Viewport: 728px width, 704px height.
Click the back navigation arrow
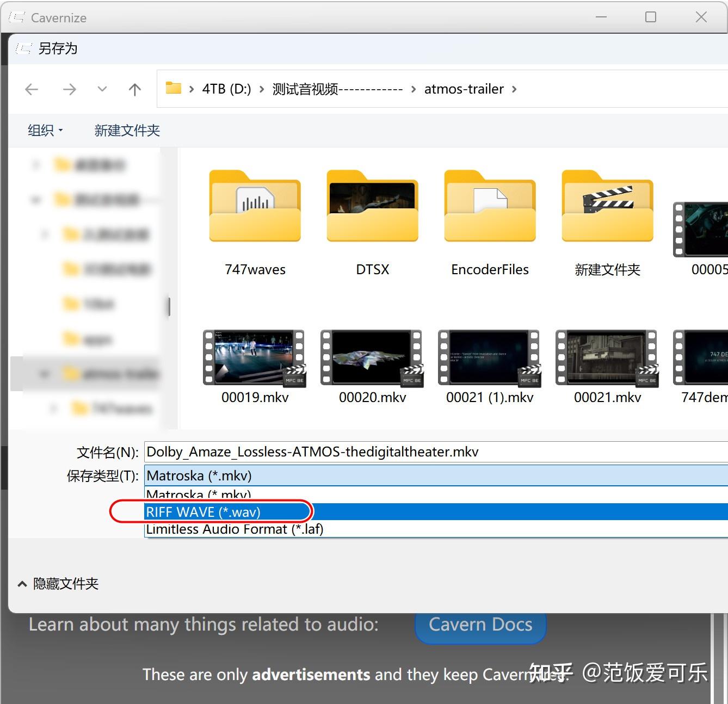click(31, 89)
